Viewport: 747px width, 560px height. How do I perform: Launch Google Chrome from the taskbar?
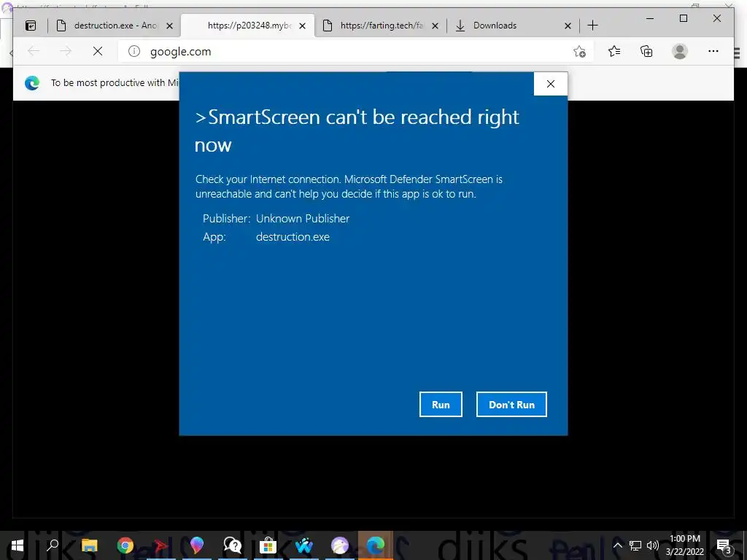(125, 545)
